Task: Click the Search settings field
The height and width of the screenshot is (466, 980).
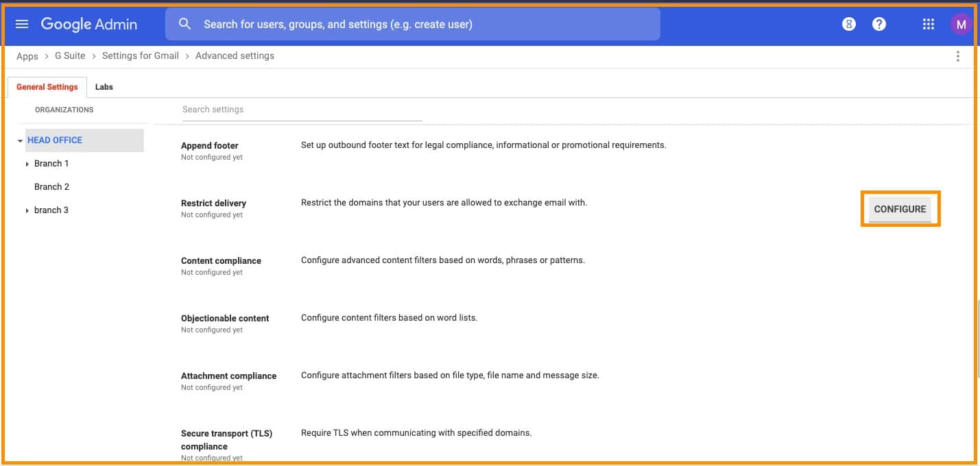Action: click(302, 110)
